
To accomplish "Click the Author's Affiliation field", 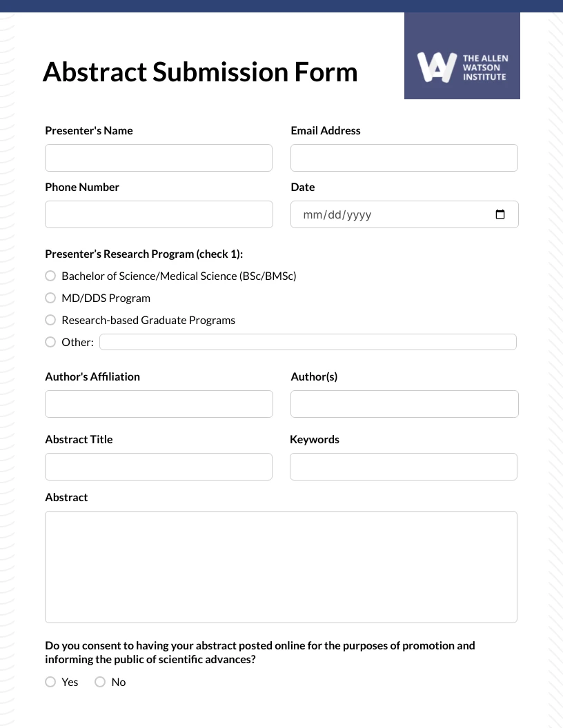I will (159, 404).
